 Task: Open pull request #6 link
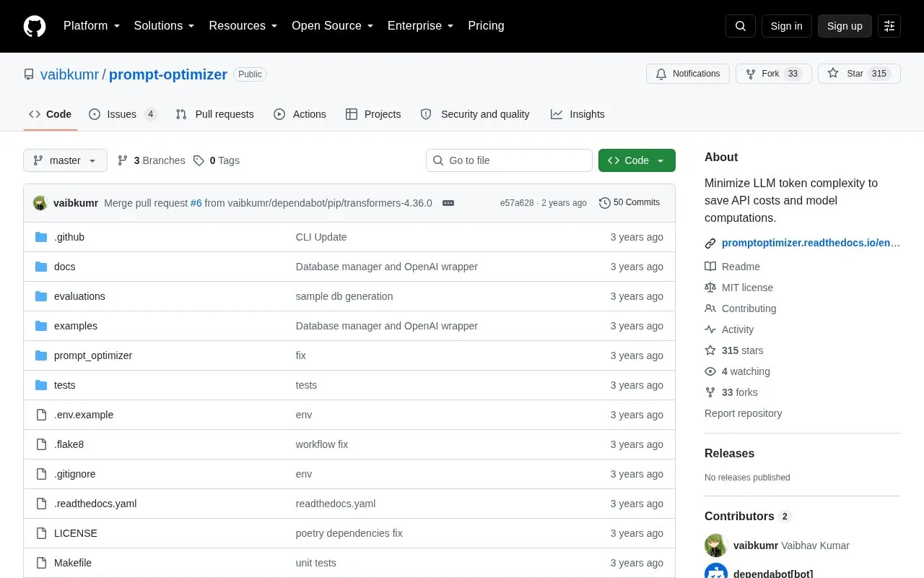pos(196,203)
